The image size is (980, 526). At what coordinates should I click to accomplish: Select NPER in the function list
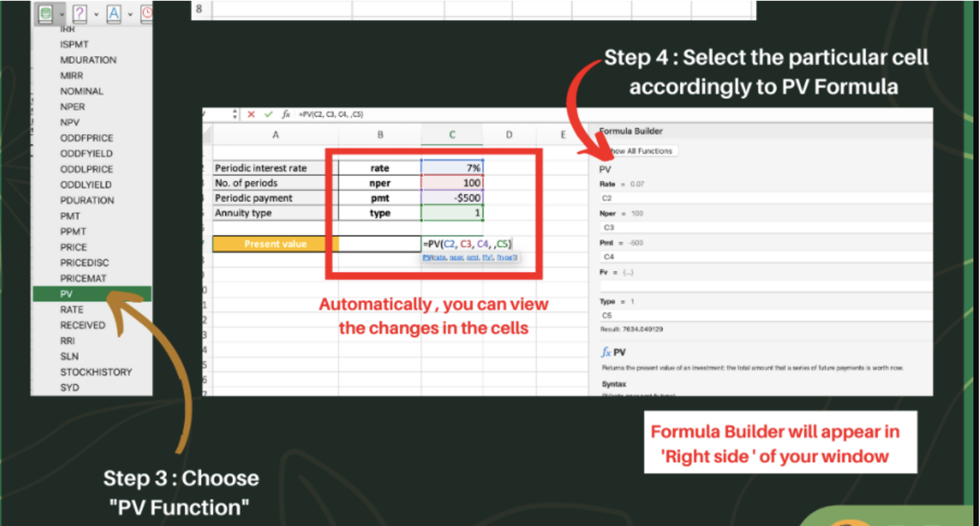[72, 107]
